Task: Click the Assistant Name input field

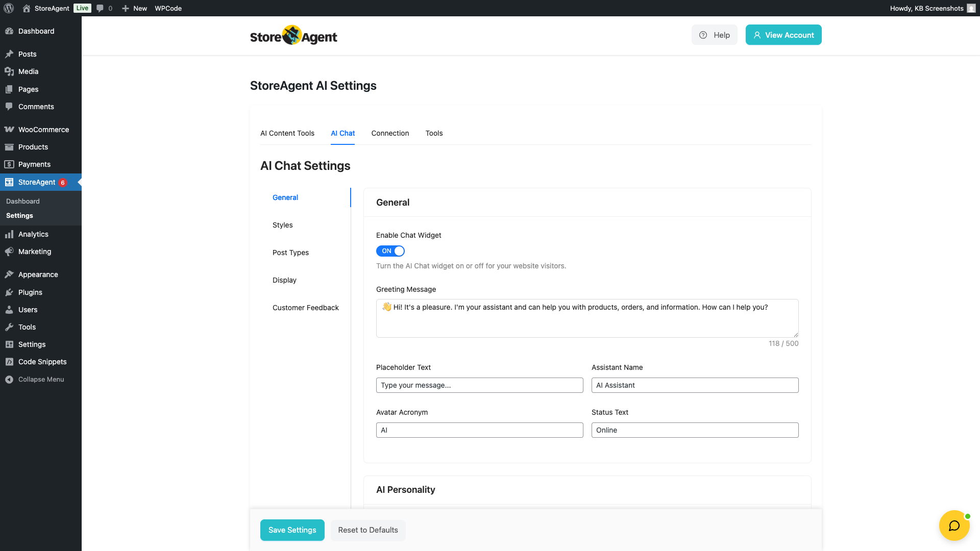Action: click(x=695, y=385)
